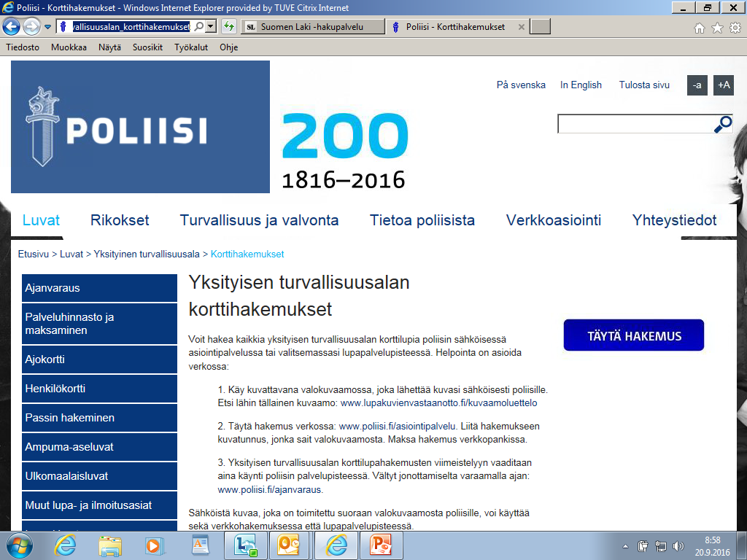Open the PowerPoint taskbar icon
The width and height of the screenshot is (747, 560).
tap(381, 545)
